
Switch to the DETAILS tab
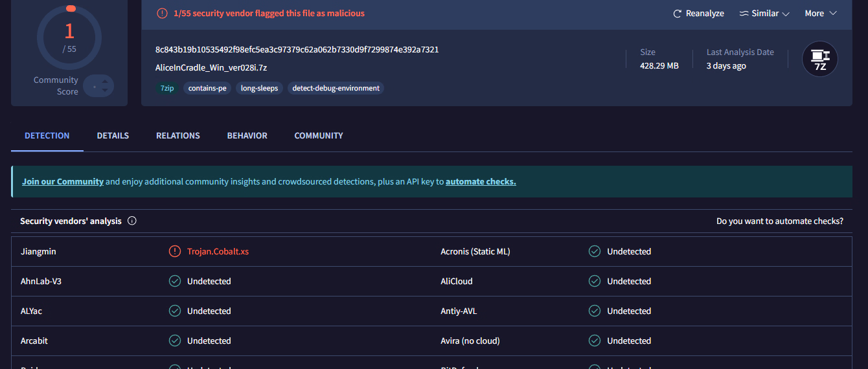(x=113, y=135)
